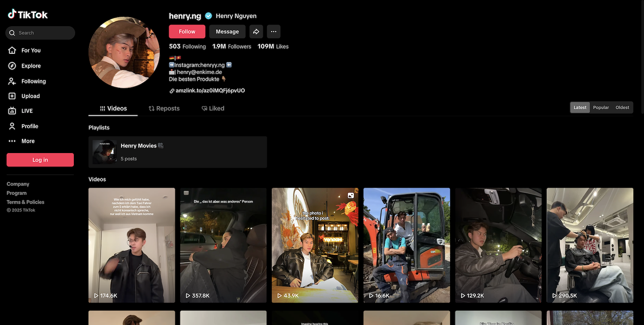Click the share arrow icon button

click(x=256, y=31)
